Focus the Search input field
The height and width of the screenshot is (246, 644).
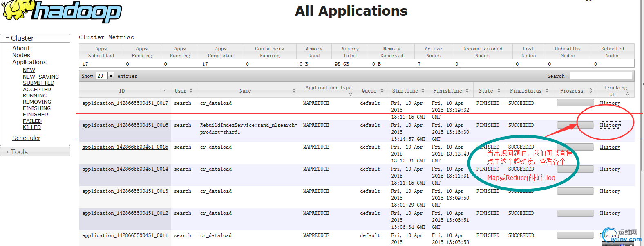[x=602, y=76]
